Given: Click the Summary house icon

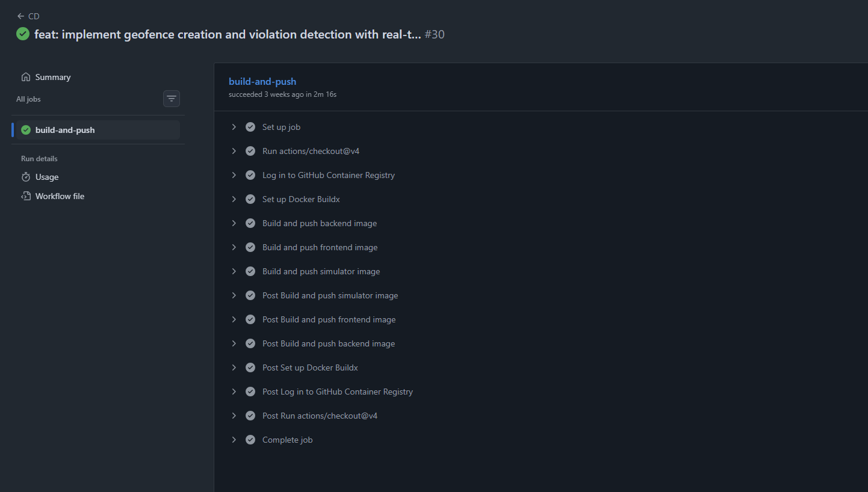Looking at the screenshot, I should (x=26, y=77).
